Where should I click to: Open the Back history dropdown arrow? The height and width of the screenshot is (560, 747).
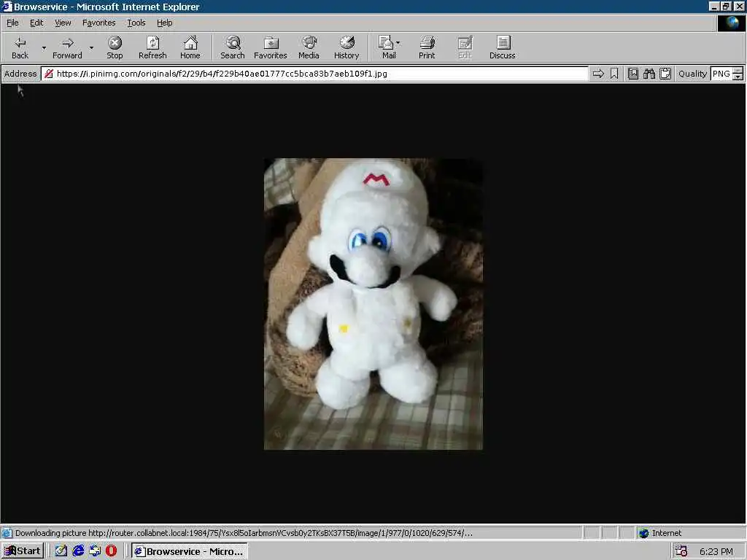(44, 47)
